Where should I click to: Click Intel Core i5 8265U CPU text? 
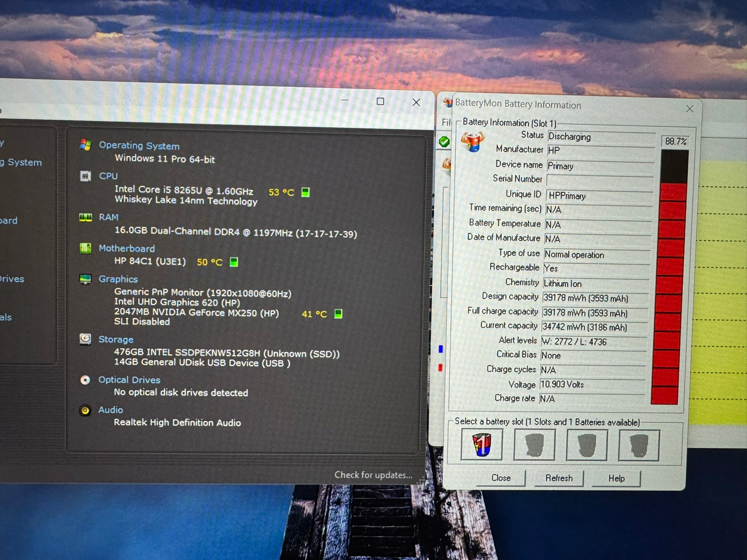184,190
